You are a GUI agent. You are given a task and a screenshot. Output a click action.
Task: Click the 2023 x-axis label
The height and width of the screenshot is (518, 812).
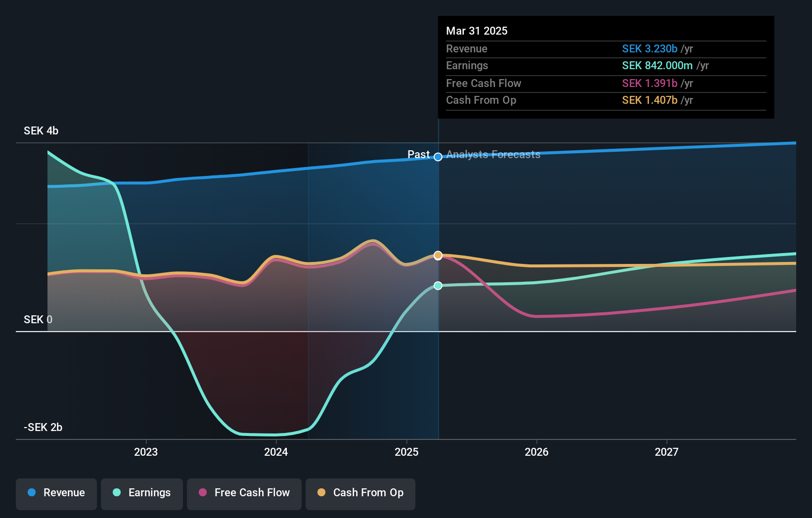146,452
